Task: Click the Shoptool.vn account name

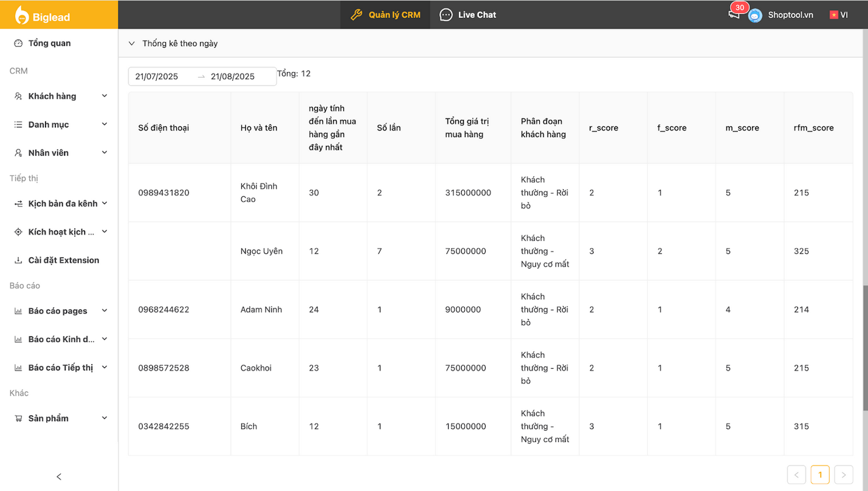Action: point(790,15)
